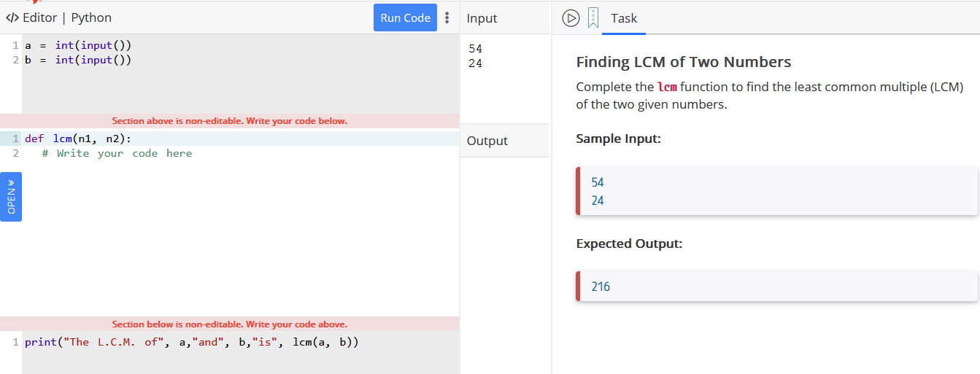980x374 pixels.
Task: Click 'Section below is non-editable' notice
Action: click(x=229, y=324)
